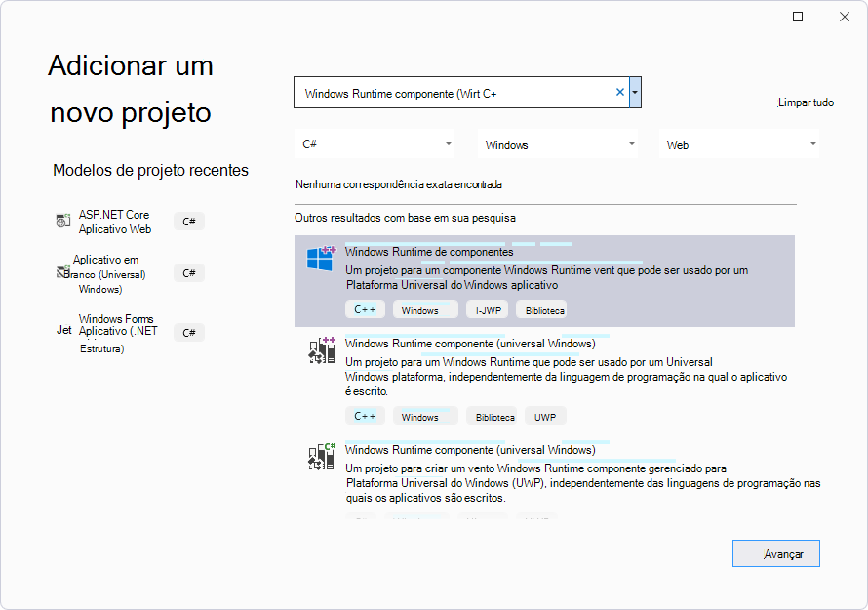Viewport: 868px width, 610px height.
Task: Click C# tag next to Aplicativo em Branco
Action: click(x=189, y=273)
